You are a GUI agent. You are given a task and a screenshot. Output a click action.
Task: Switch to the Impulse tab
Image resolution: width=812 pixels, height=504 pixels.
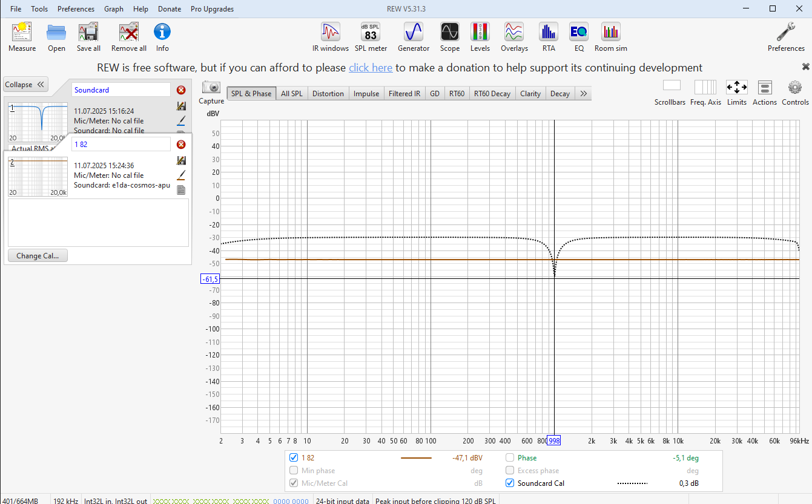pyautogui.click(x=366, y=94)
